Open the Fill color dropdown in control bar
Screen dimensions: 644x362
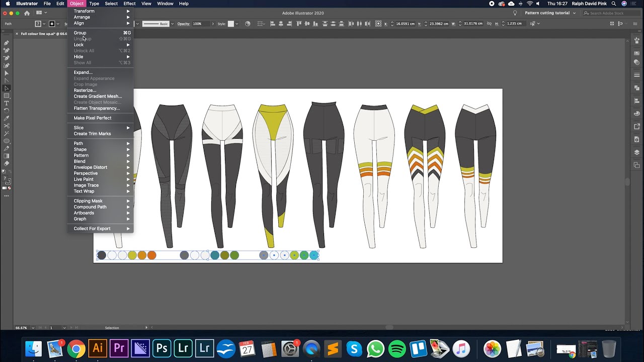click(45, 24)
